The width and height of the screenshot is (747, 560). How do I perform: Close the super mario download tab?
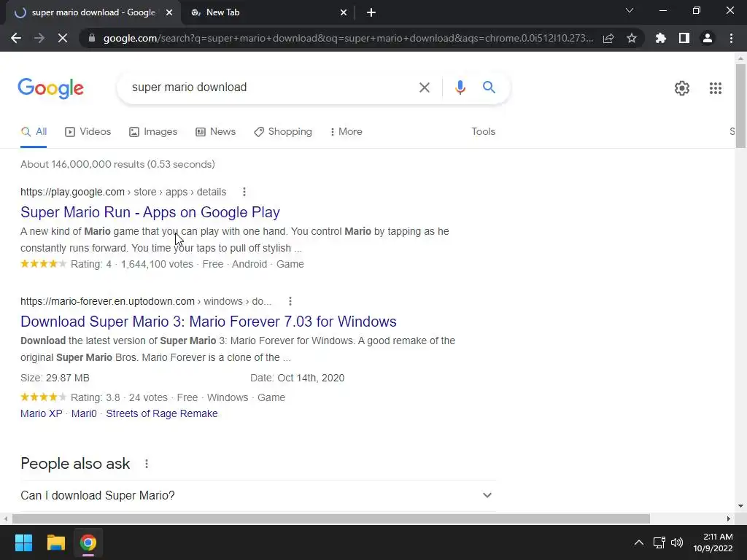169,13
